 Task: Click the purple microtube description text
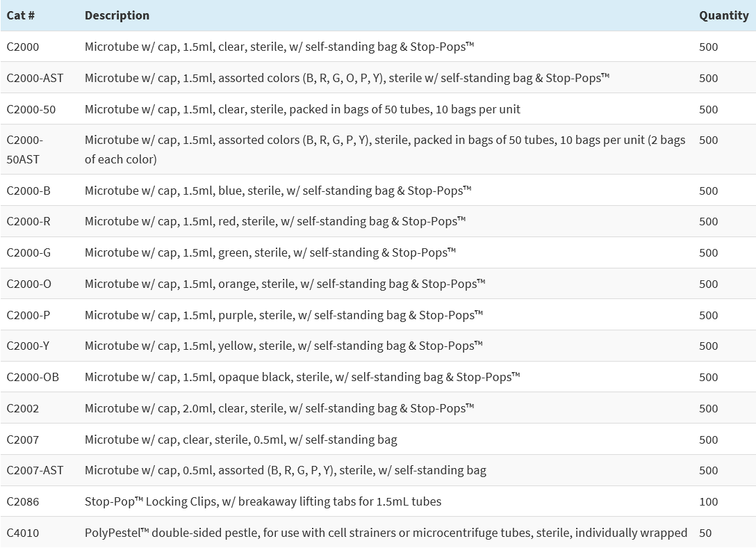pos(283,315)
